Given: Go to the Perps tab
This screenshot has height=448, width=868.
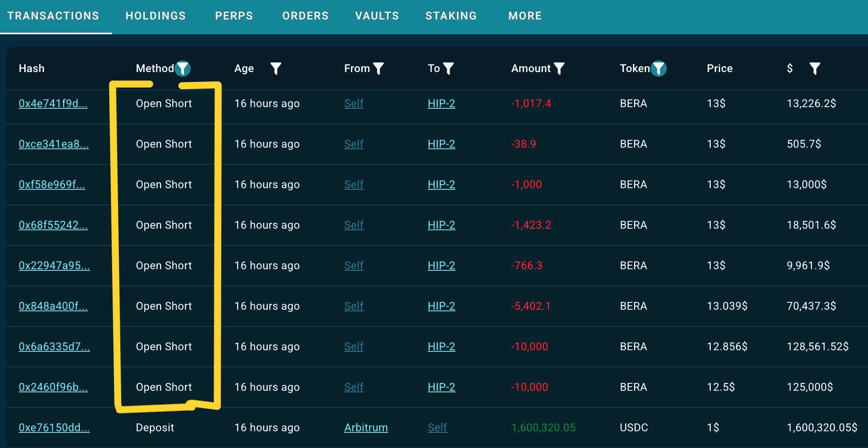Looking at the screenshot, I should 234,16.
